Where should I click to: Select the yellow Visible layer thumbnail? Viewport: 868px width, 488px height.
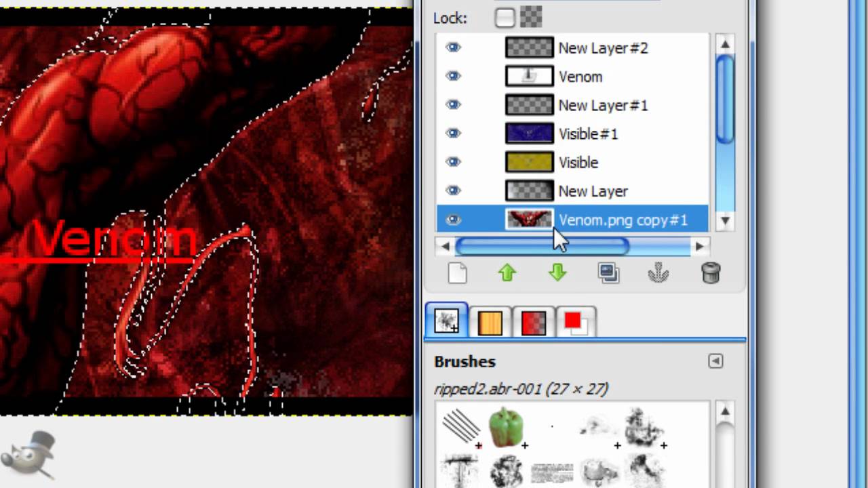(x=530, y=162)
